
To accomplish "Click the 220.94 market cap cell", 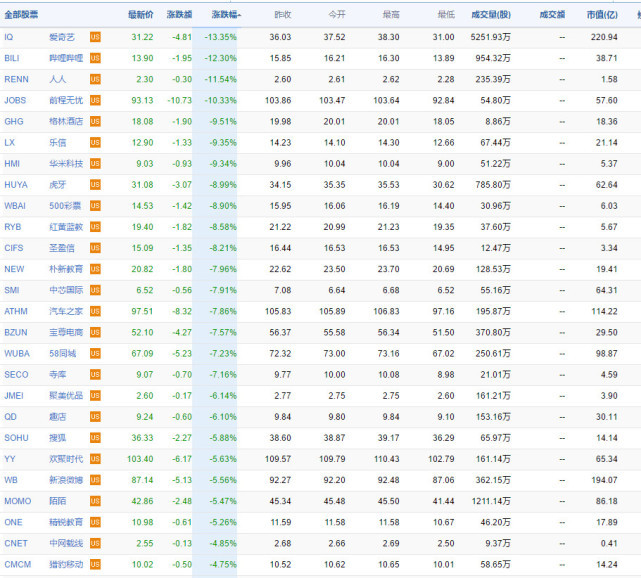I will point(604,37).
